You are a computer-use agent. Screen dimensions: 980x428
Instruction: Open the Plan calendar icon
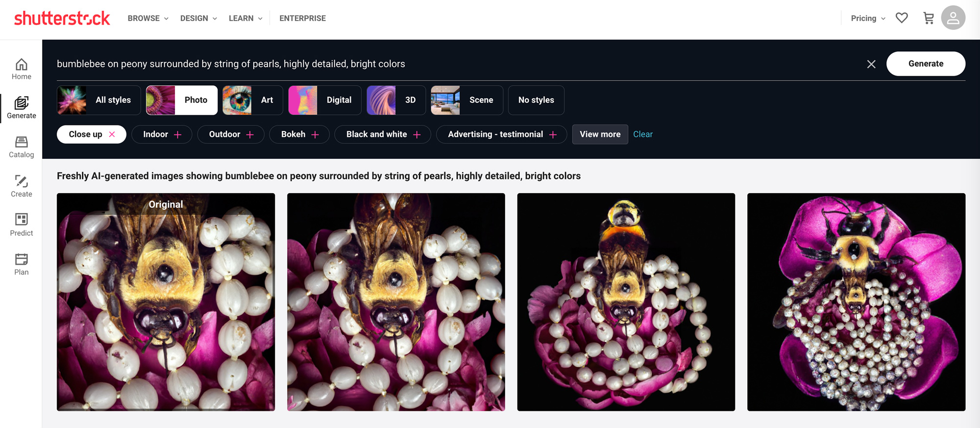pyautogui.click(x=21, y=264)
